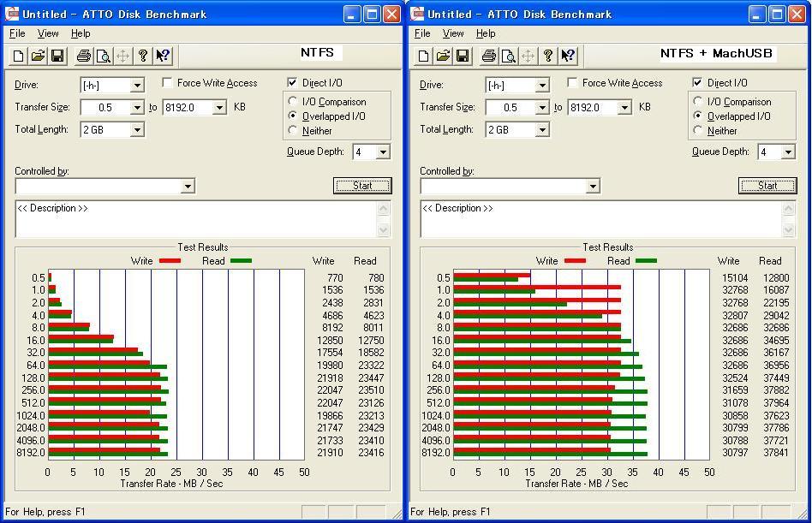Click the New file icon in the left NTFS window

click(x=19, y=56)
